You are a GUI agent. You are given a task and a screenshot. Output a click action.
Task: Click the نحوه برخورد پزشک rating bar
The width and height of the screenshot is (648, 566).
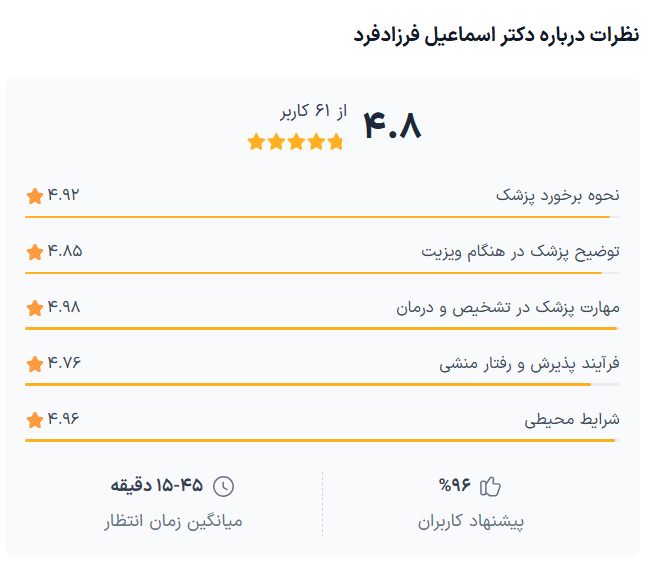(x=322, y=216)
